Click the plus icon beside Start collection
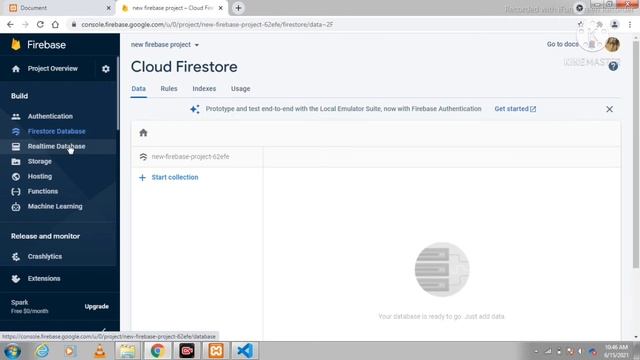 (x=142, y=178)
